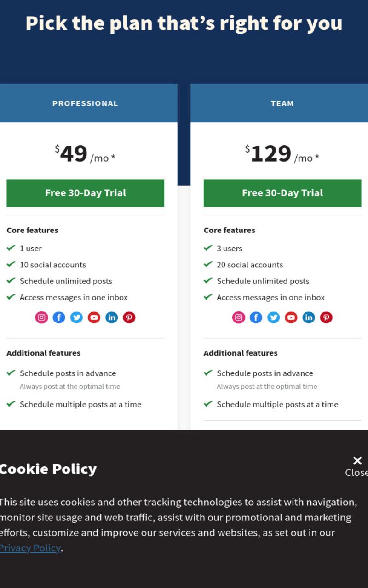
Task: Click Pinterest icon in Team plan
Action: coord(326,317)
